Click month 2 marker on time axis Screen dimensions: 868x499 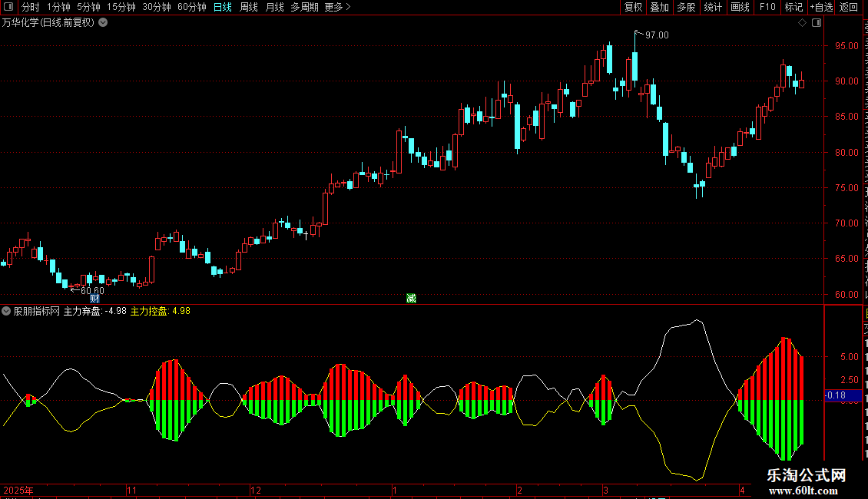coord(519,490)
